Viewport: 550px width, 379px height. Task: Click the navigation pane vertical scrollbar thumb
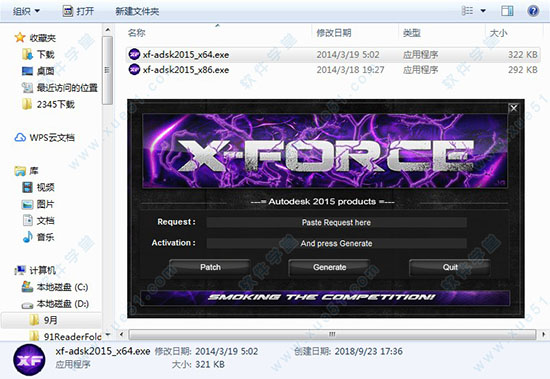[108, 70]
